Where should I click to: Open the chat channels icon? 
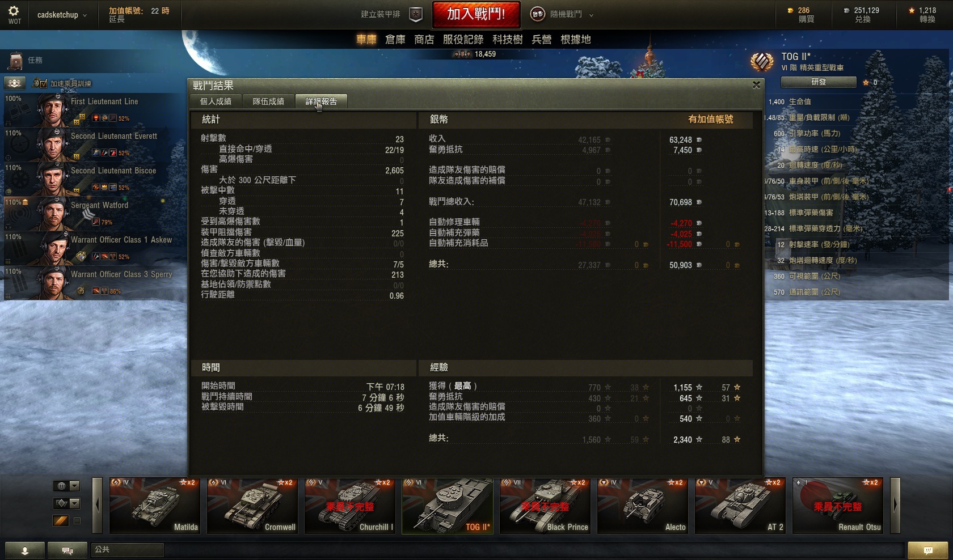pos(67,550)
